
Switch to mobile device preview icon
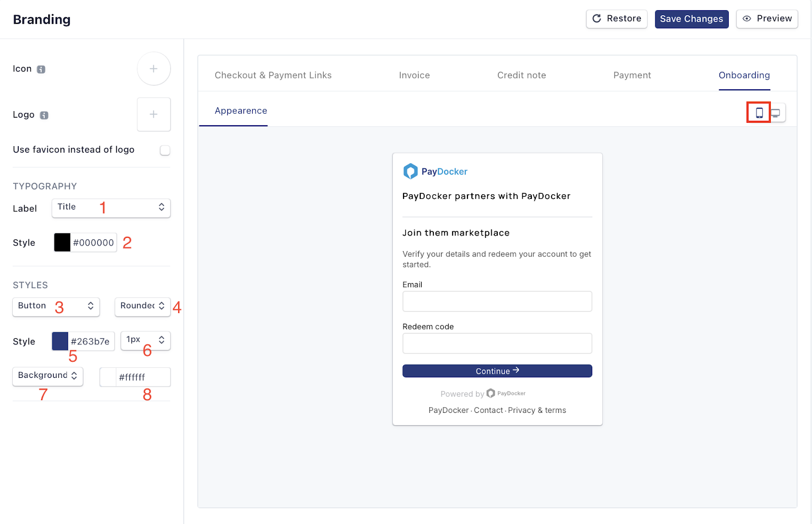click(x=759, y=113)
